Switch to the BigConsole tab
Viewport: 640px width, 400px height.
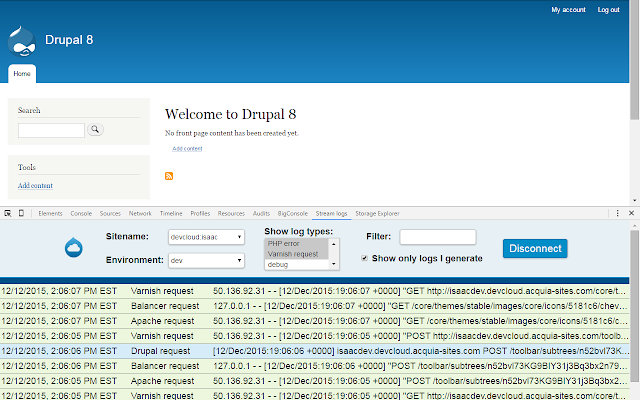(x=293, y=213)
